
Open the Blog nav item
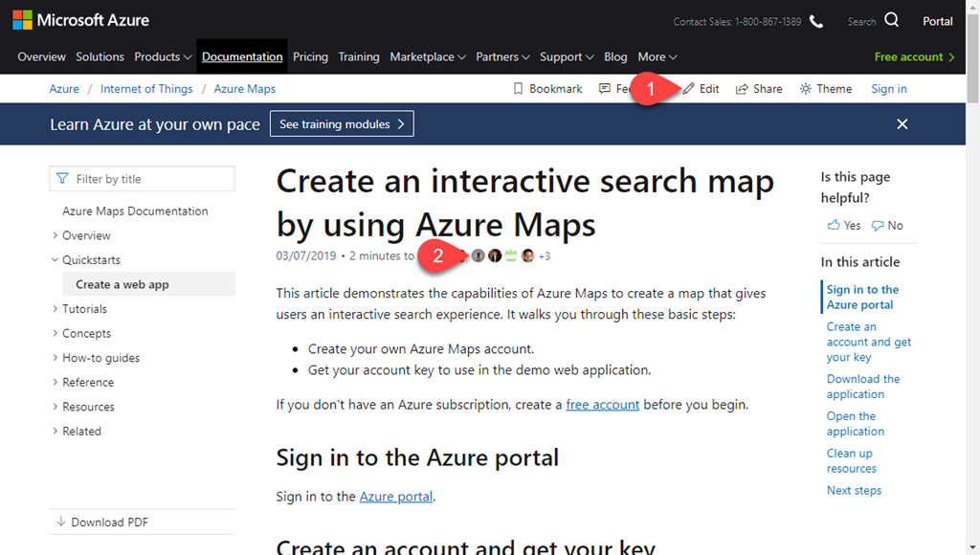[615, 56]
